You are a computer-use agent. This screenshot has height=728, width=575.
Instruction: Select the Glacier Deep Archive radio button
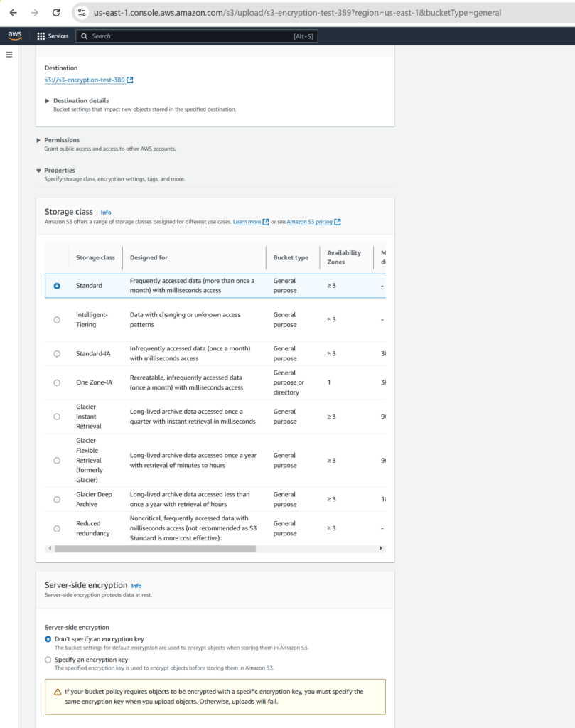(x=57, y=500)
